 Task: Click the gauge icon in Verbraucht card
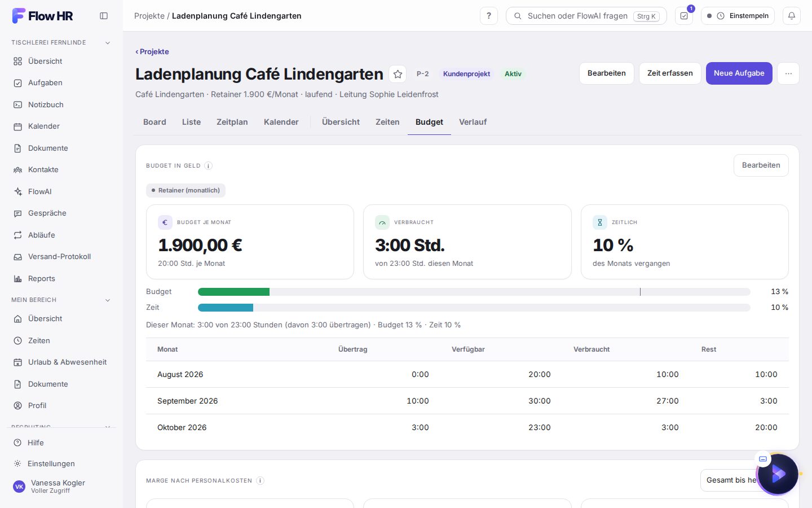coord(382,222)
